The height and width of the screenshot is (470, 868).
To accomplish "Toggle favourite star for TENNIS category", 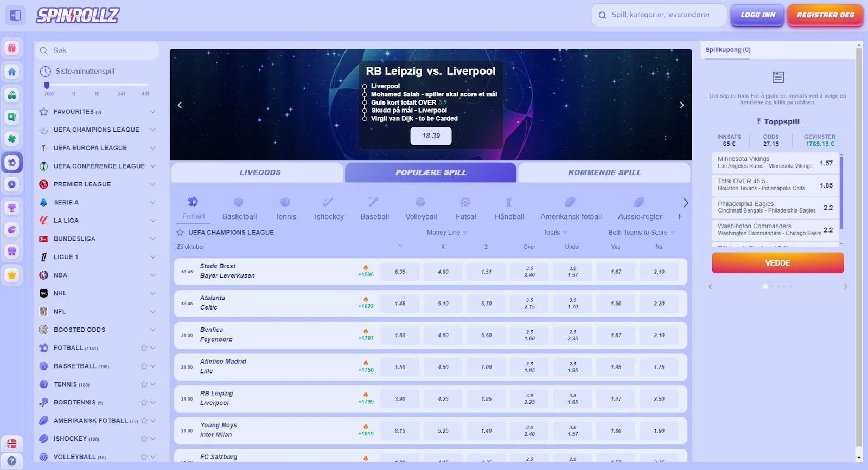I will click(144, 384).
